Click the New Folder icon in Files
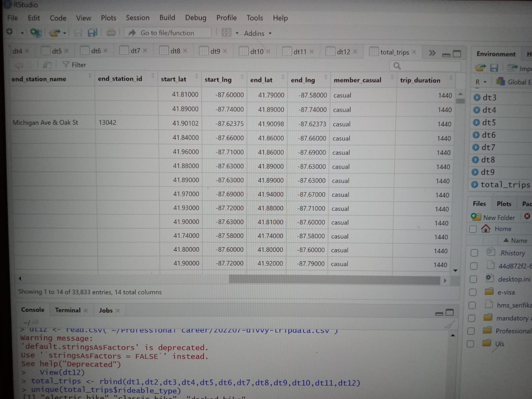 (476, 217)
